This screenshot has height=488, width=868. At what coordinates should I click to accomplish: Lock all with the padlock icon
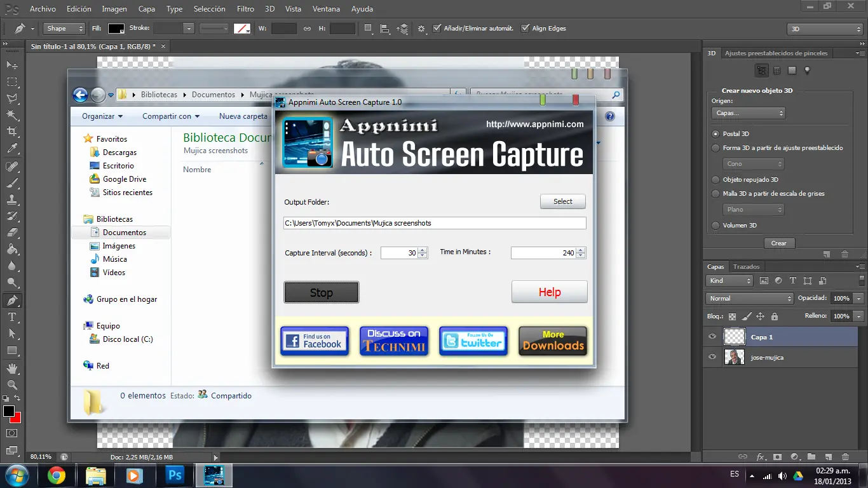(x=774, y=316)
